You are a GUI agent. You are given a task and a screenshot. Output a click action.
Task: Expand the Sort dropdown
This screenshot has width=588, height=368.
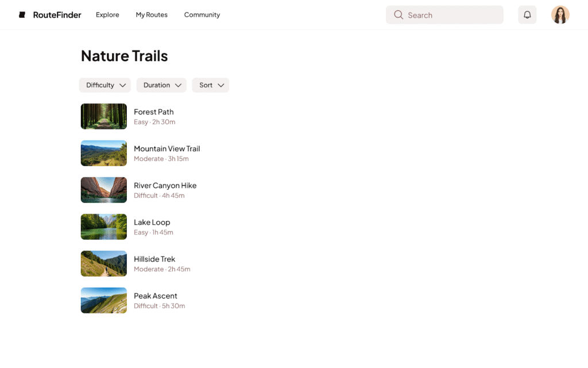point(210,85)
